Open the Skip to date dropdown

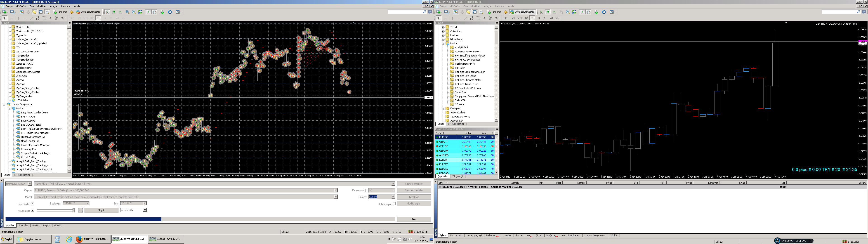click(145, 210)
